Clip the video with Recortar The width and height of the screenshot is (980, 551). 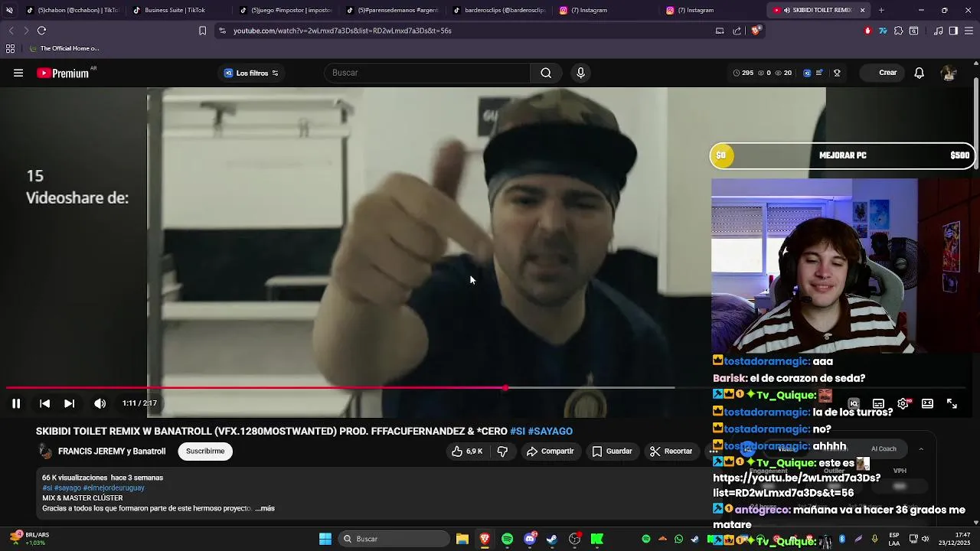[671, 452]
